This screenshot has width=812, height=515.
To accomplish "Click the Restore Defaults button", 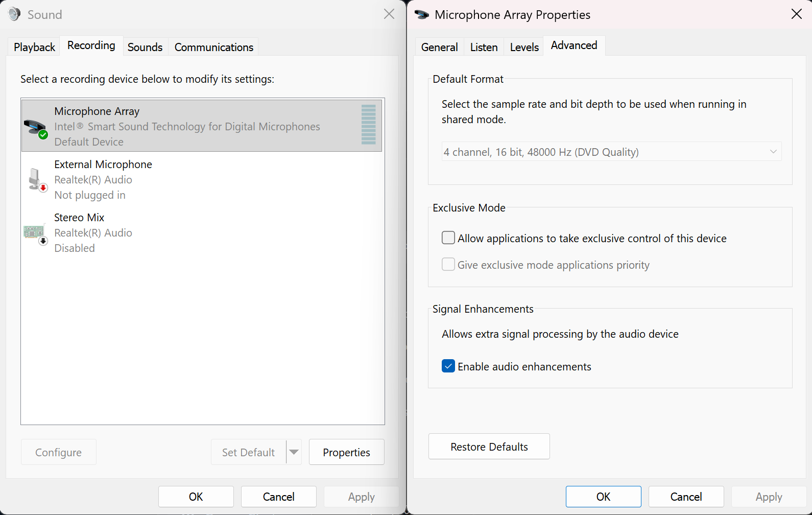I will point(489,447).
